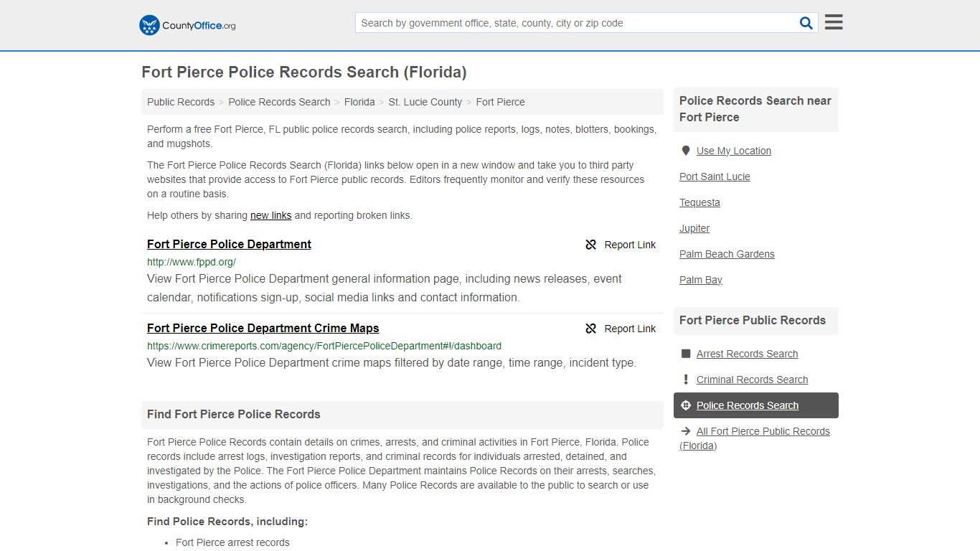The image size is (980, 551).
Task: Click the location pin icon
Action: (x=685, y=151)
